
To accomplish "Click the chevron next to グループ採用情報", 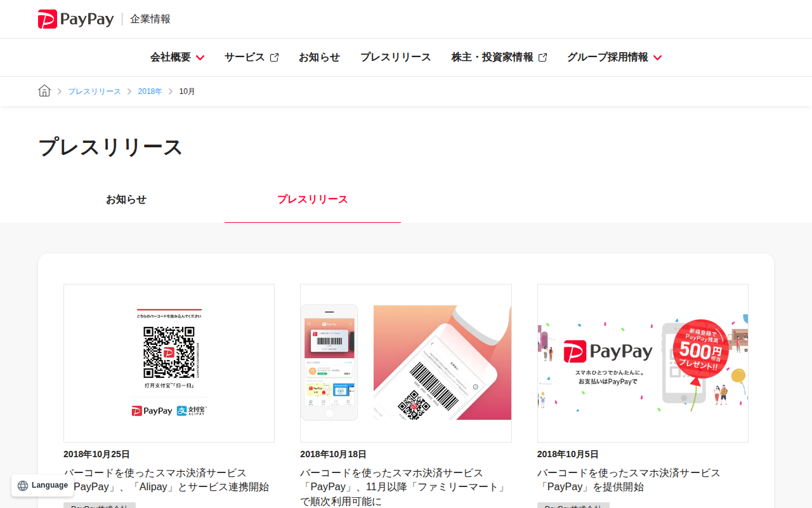I will (x=657, y=58).
